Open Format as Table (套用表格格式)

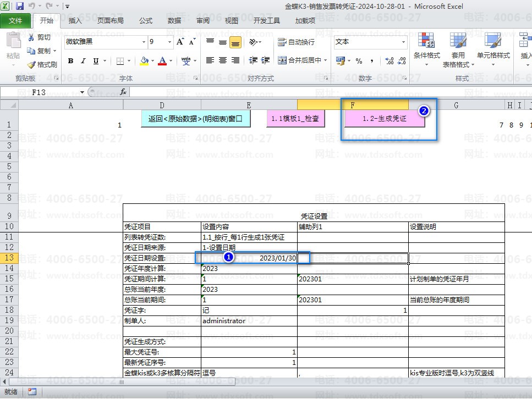pyautogui.click(x=458, y=50)
